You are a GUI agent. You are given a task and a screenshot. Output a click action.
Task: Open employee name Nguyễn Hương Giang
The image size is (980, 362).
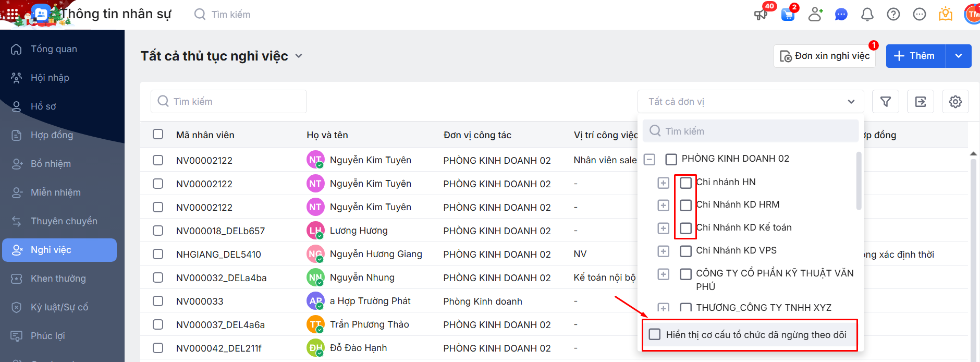[376, 254]
